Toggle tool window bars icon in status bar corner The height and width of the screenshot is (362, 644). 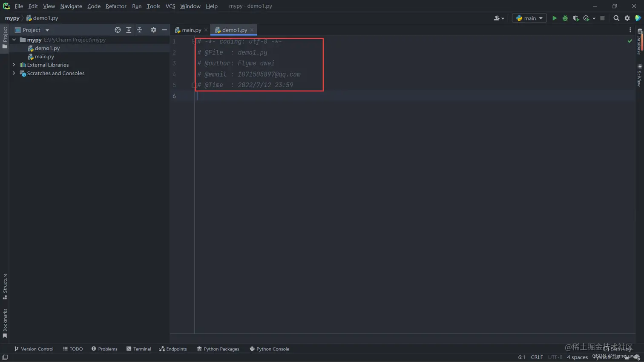click(5, 357)
